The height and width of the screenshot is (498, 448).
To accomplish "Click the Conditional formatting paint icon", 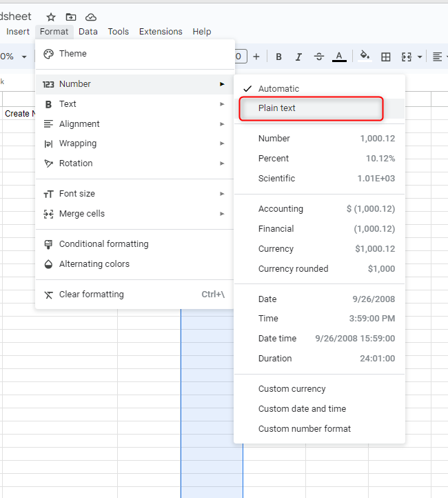I will (48, 244).
